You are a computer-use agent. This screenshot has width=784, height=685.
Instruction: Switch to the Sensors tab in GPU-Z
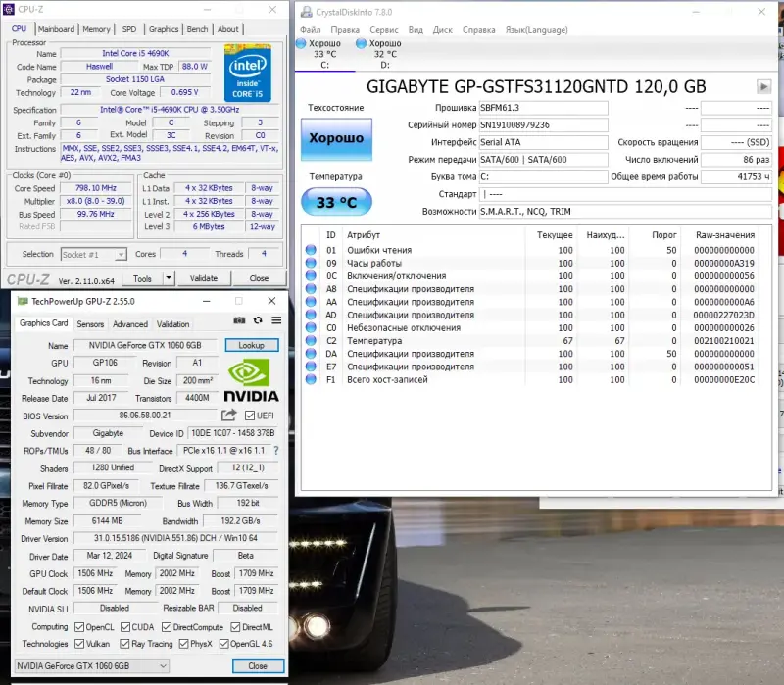pos(90,324)
